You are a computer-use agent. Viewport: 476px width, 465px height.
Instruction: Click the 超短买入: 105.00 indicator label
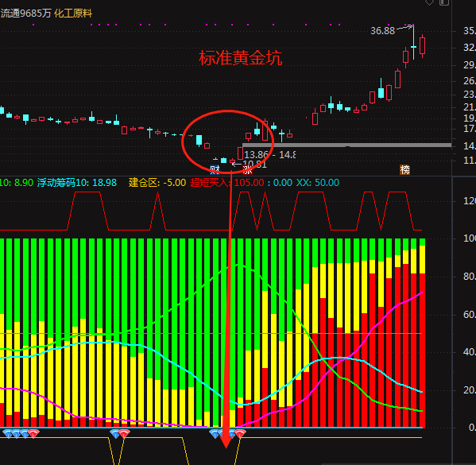coord(227,183)
